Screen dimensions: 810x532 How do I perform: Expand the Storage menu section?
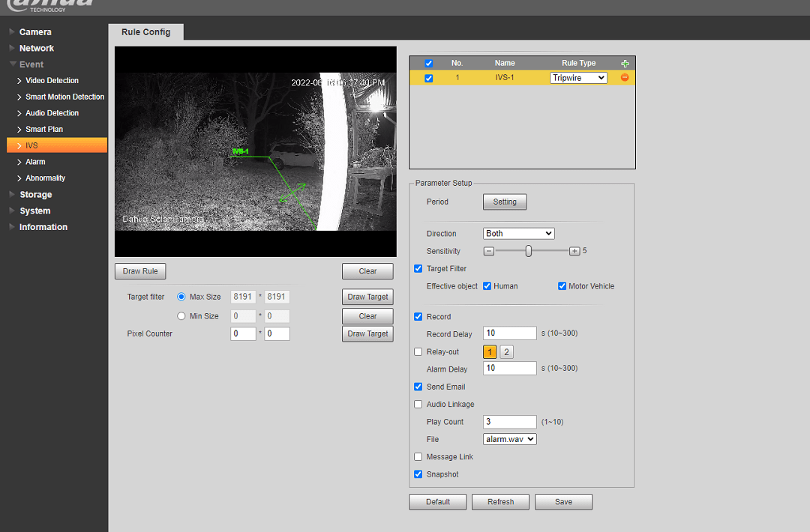point(35,195)
